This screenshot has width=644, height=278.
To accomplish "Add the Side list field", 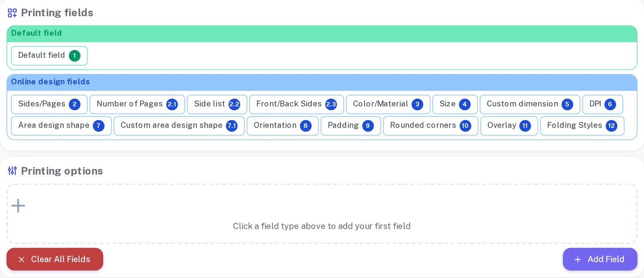I will [x=217, y=105].
